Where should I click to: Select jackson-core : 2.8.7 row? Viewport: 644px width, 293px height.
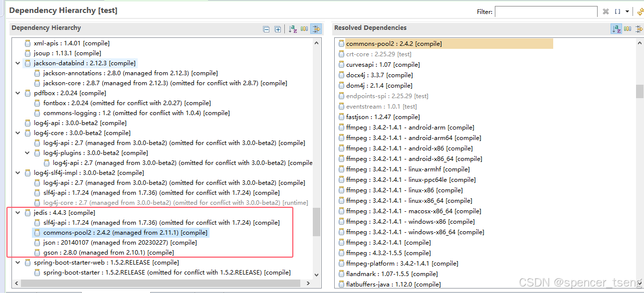[165, 83]
